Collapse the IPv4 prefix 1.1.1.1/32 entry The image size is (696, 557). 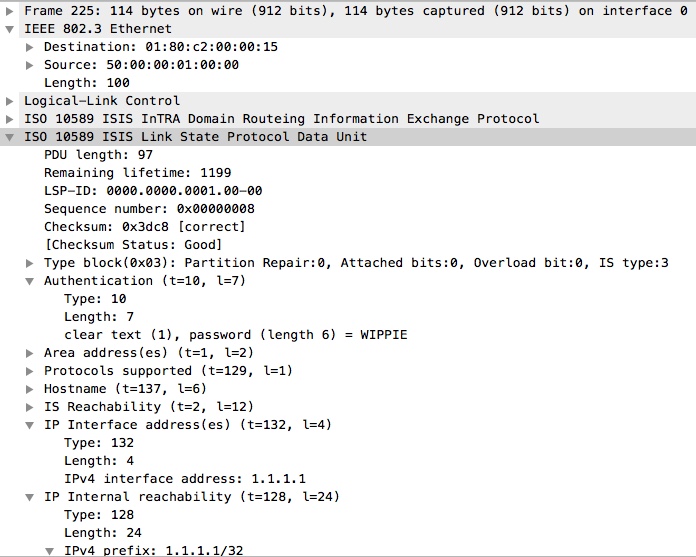coord(50,550)
